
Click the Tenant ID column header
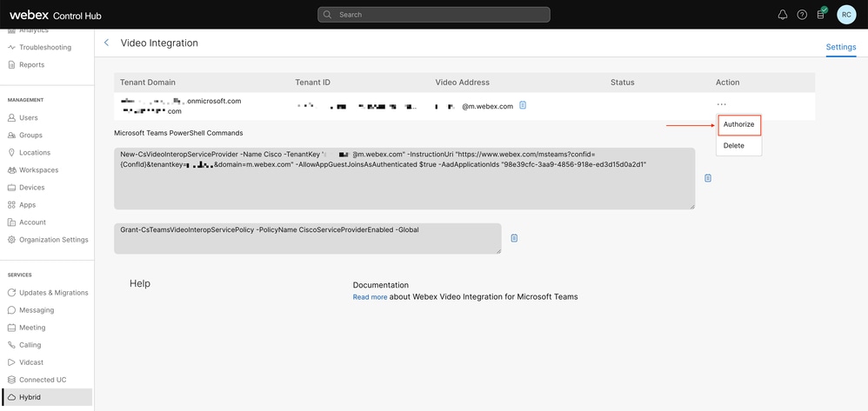click(313, 83)
